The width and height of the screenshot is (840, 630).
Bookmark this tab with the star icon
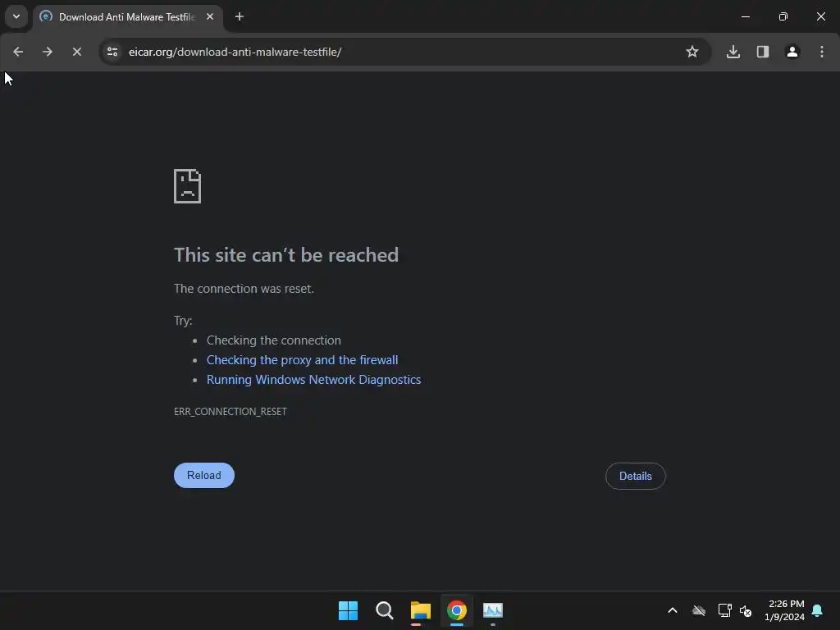pos(692,52)
